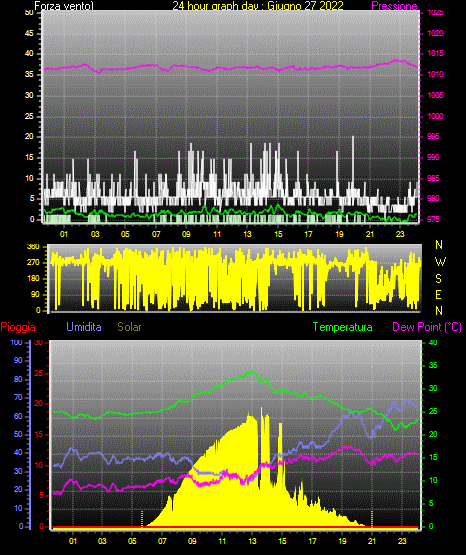Click the magenta Pressione legend label
Viewport: 466px width, 555px height.
(x=394, y=6)
